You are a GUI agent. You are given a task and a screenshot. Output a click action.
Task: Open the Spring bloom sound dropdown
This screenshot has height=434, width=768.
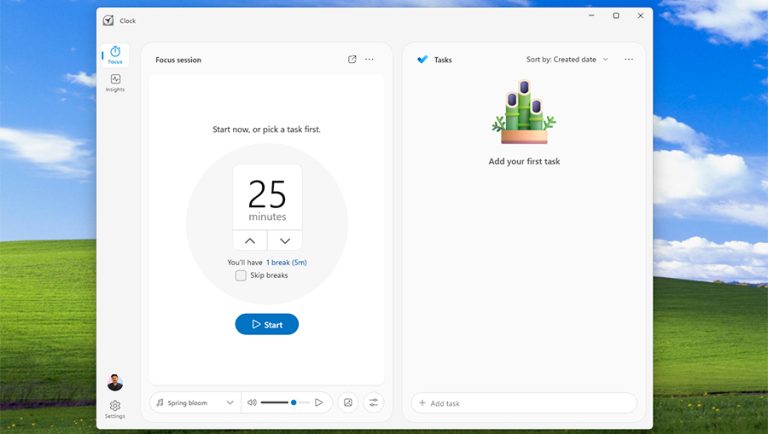[195, 403]
